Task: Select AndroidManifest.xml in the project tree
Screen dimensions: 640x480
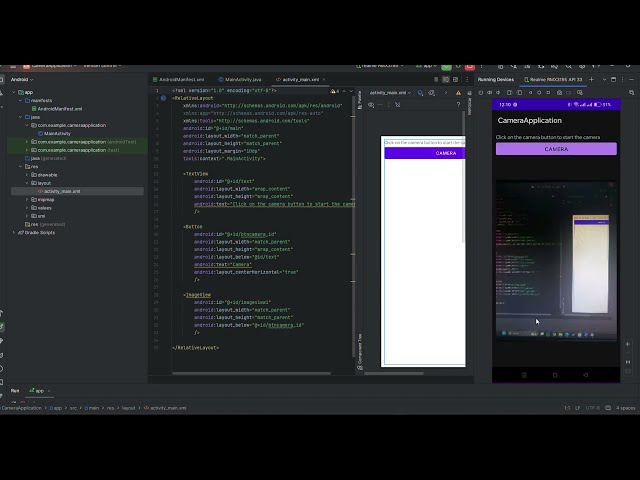Action: click(x=57, y=109)
